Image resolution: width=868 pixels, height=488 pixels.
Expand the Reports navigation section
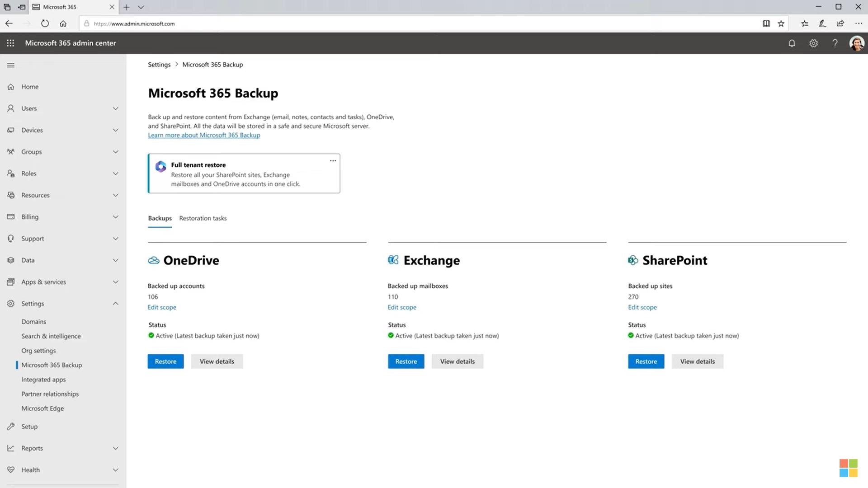click(115, 448)
